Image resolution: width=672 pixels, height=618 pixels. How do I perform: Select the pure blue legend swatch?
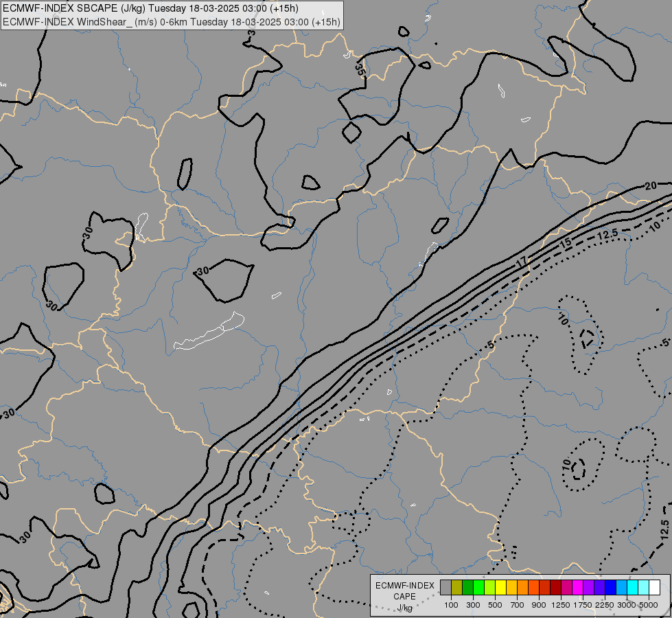[610, 587]
